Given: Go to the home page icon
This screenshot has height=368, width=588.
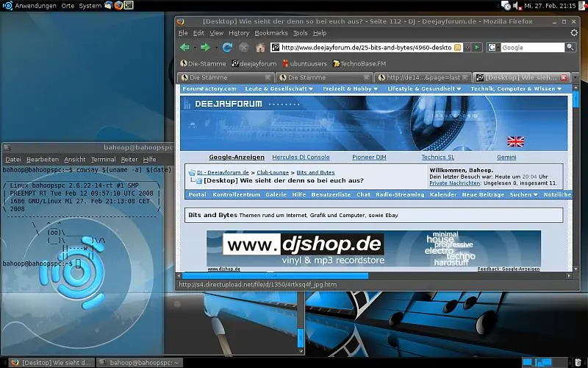Looking at the screenshot, I should click(260, 48).
